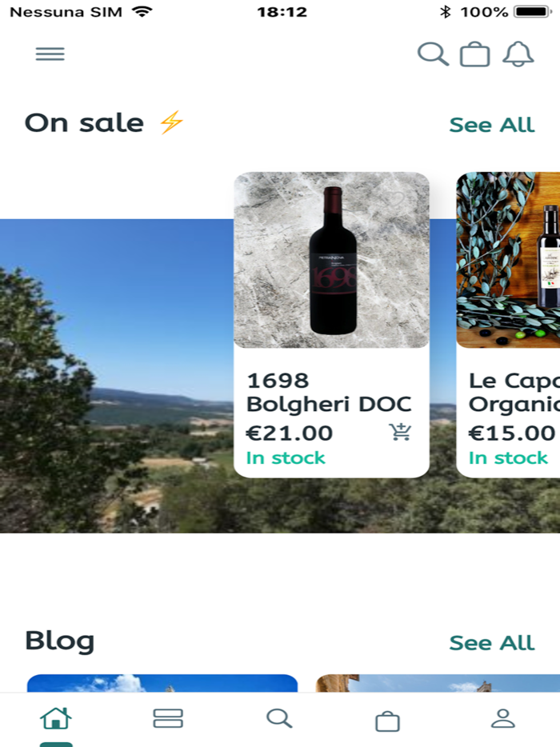Open search from the bottom navigation

pos(280,718)
